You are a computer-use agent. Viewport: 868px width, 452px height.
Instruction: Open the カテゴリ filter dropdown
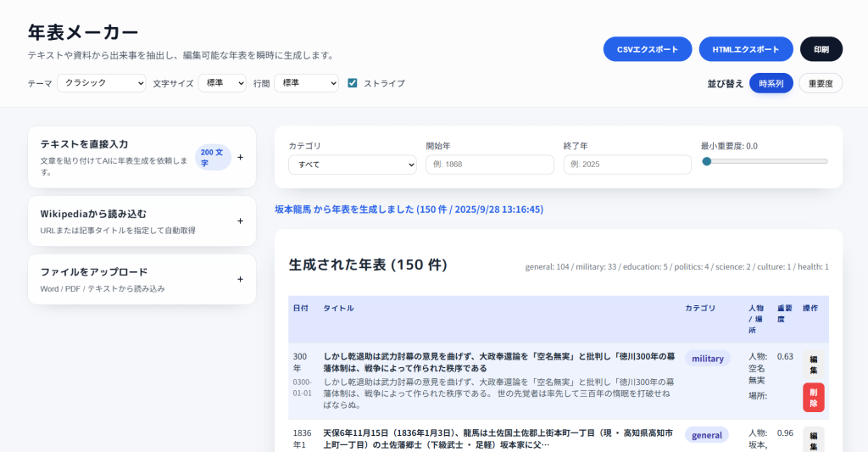tap(352, 165)
